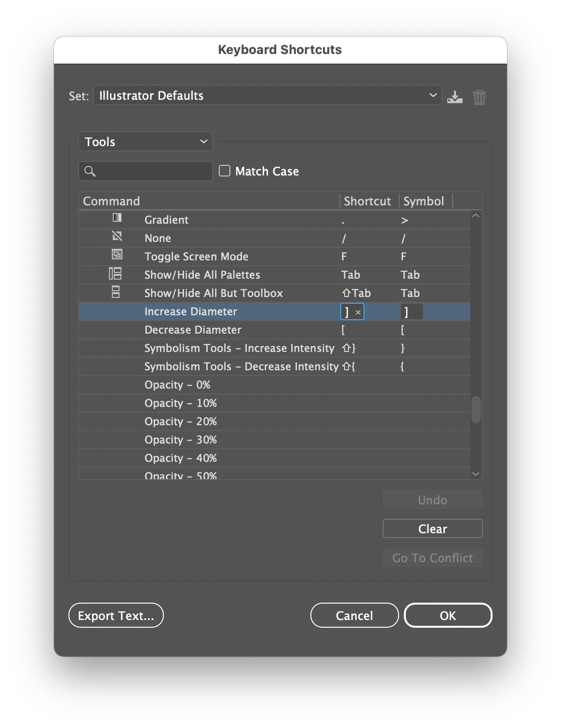This screenshot has height=728, width=561.
Task: Open the Tools category dropdown
Action: (146, 142)
